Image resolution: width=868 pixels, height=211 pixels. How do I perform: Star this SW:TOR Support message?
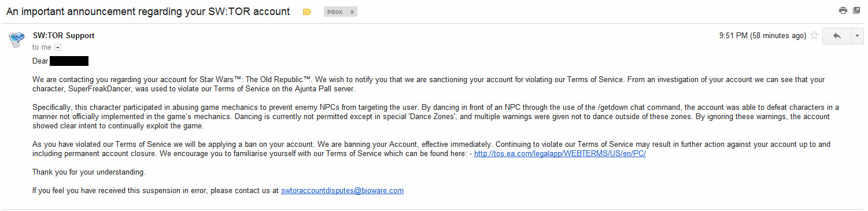point(814,36)
